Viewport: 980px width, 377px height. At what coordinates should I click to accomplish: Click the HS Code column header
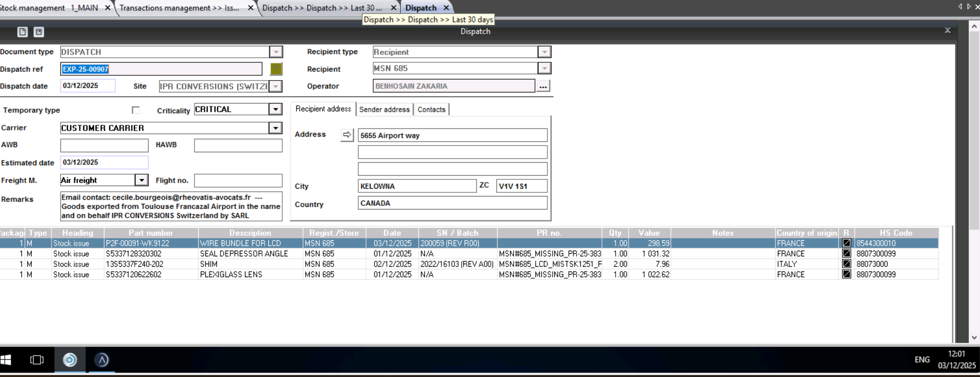pyautogui.click(x=896, y=233)
